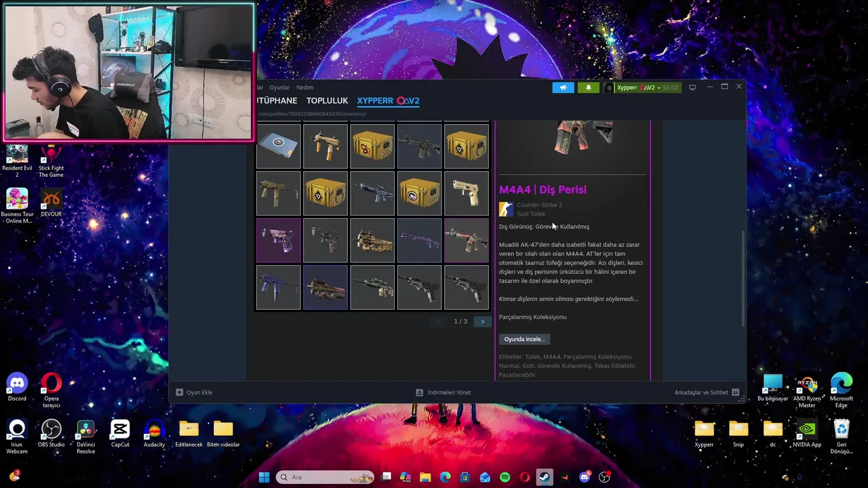
Task: Click the Steam inventory URL field
Action: (x=312, y=114)
